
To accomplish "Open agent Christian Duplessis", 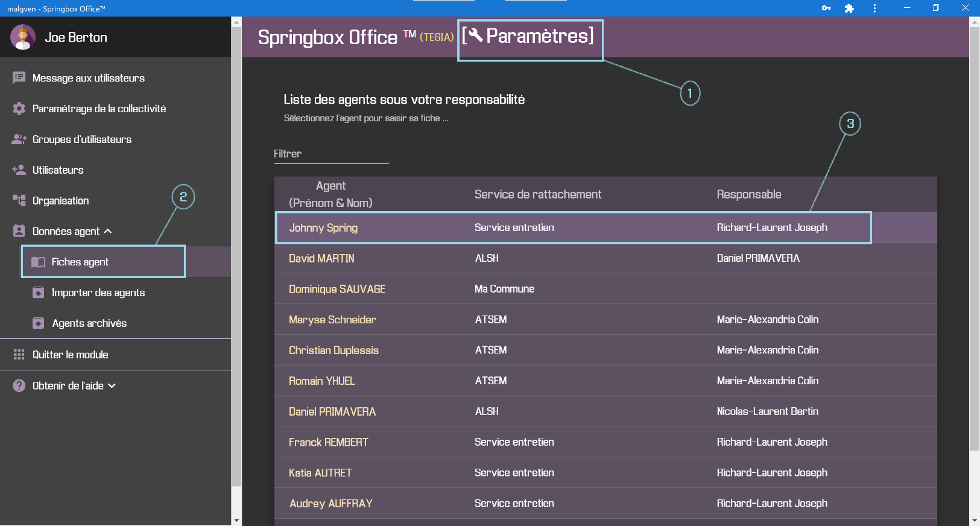I will click(x=334, y=350).
